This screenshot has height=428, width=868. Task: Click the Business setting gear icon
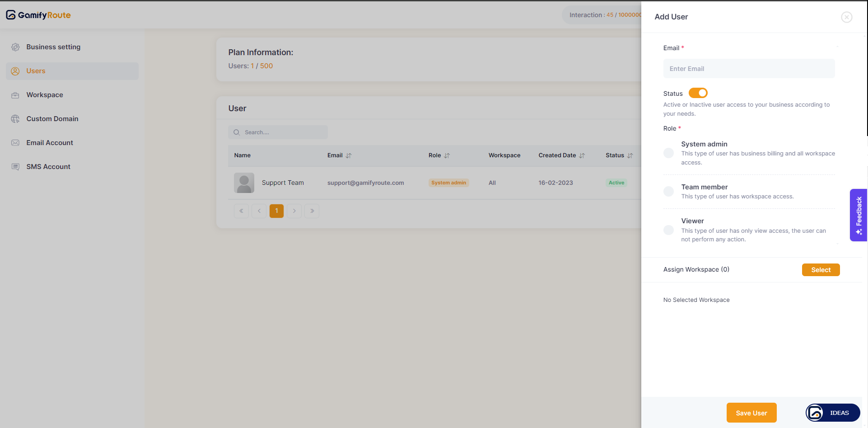[x=15, y=47]
